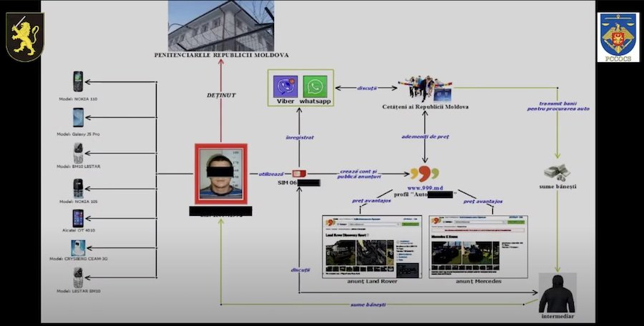The image size is (644, 326).
Task: Click the CRYSBERG CEAM-3G phone icon
Action: click(x=78, y=248)
